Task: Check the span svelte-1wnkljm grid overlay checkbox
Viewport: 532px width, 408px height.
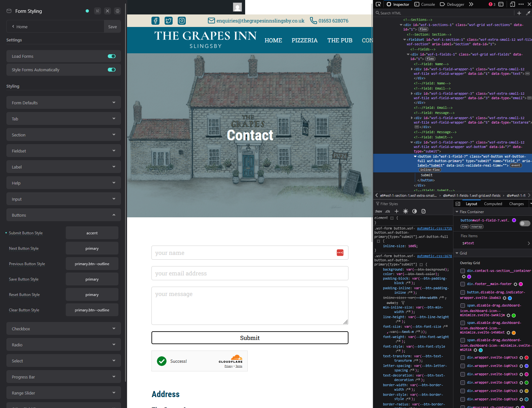Action: click(463, 306)
